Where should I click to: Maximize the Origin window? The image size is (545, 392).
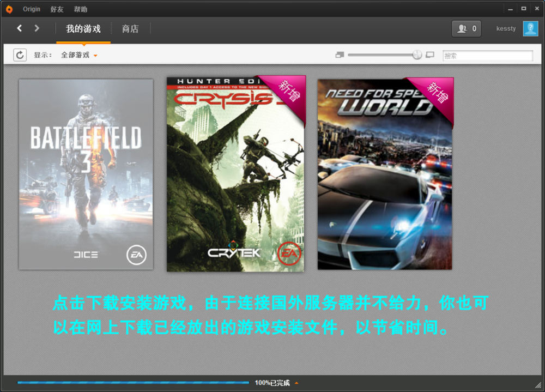coord(523,9)
